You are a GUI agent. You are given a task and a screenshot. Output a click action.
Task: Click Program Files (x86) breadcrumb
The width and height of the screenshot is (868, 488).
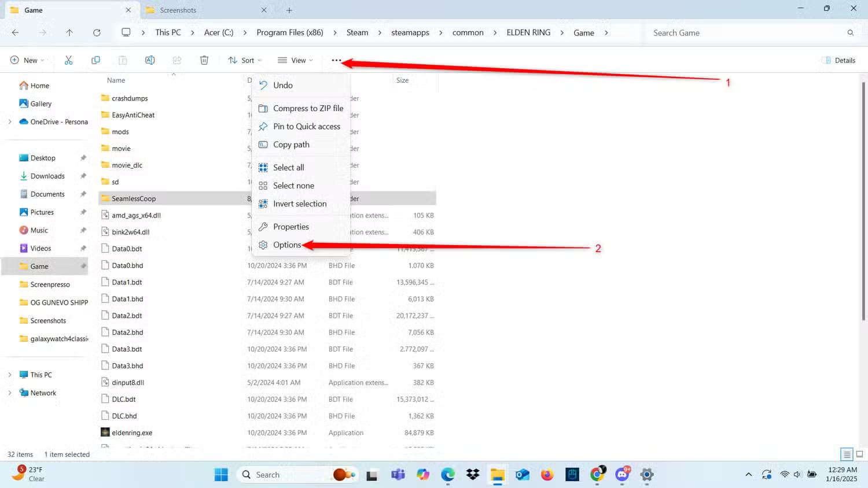click(290, 33)
